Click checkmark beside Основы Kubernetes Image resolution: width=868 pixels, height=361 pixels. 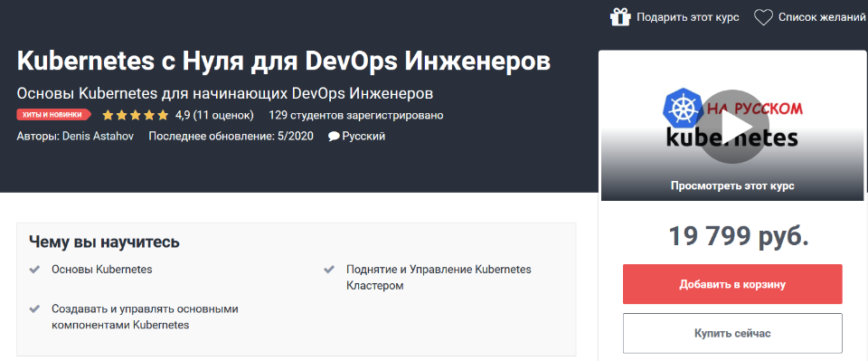point(34,270)
